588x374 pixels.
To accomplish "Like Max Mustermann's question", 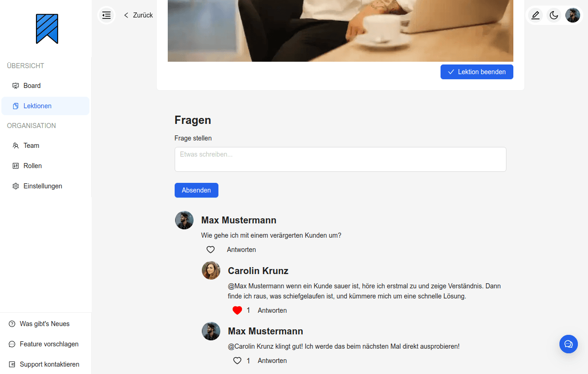I will 211,250.
